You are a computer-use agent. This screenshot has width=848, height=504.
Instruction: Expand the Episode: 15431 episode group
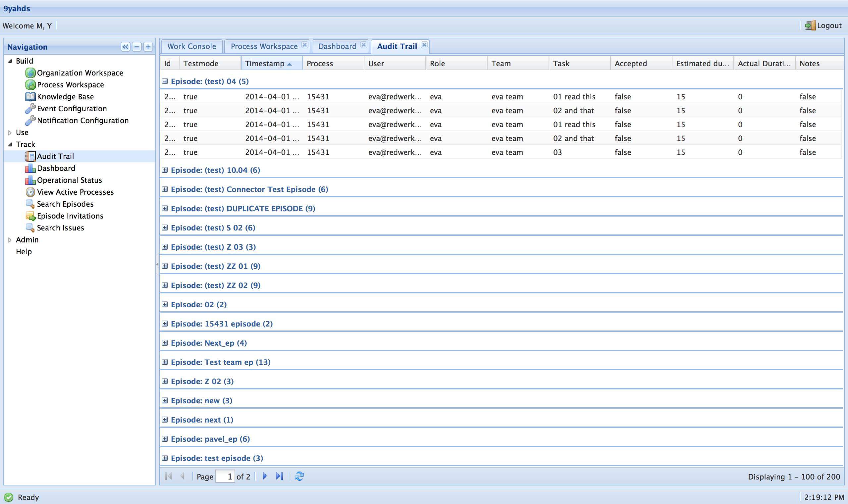[165, 324]
